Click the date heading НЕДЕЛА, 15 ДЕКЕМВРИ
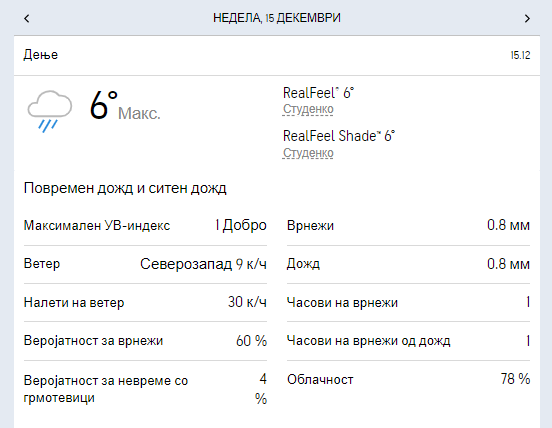Screen dimensions: 552x428 click(x=277, y=18)
